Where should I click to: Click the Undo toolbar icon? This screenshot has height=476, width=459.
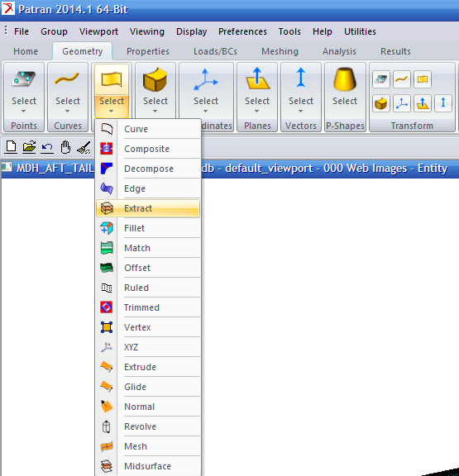click(x=47, y=148)
